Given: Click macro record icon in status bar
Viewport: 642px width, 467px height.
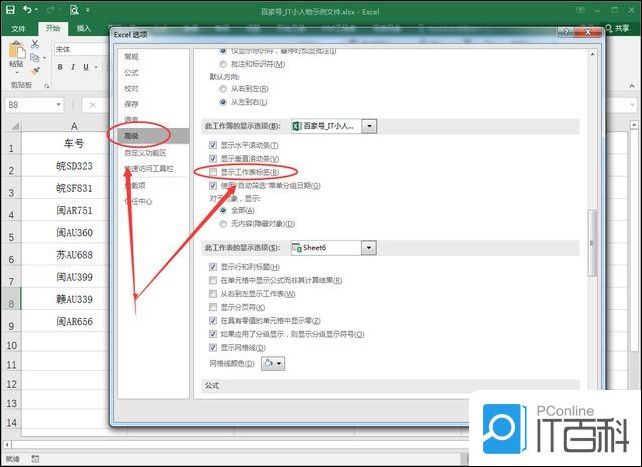Looking at the screenshot, I should pyautogui.click(x=35, y=459).
